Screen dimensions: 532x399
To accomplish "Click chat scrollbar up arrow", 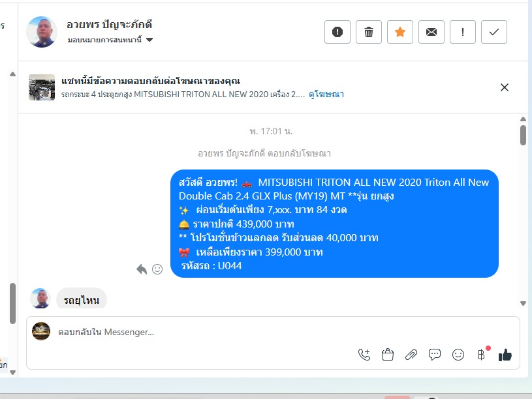I will pyautogui.click(x=523, y=119).
